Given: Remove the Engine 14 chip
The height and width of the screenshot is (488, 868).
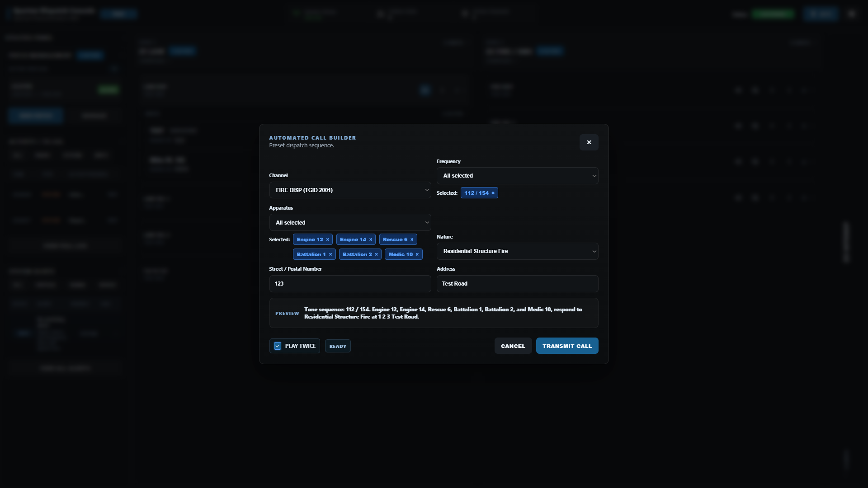Looking at the screenshot, I should click(x=370, y=239).
